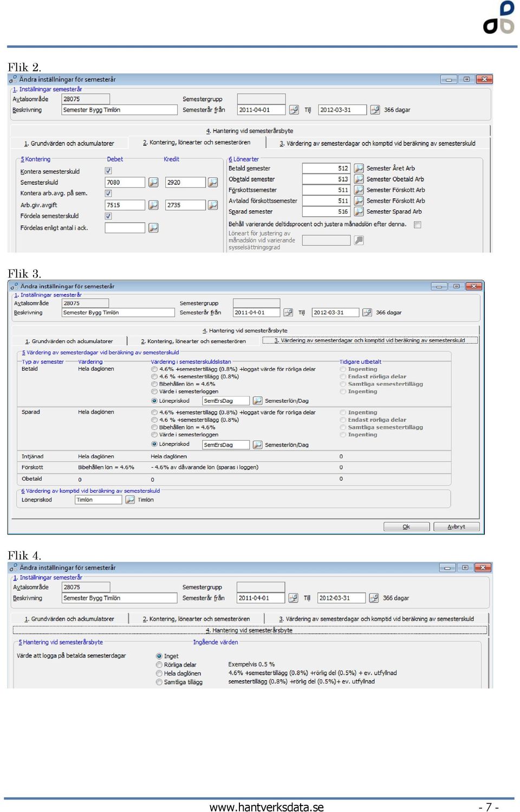This screenshot has height=812, width=520.
Task: Click the Betald semester löneart field 512
Action: [x=326, y=168]
